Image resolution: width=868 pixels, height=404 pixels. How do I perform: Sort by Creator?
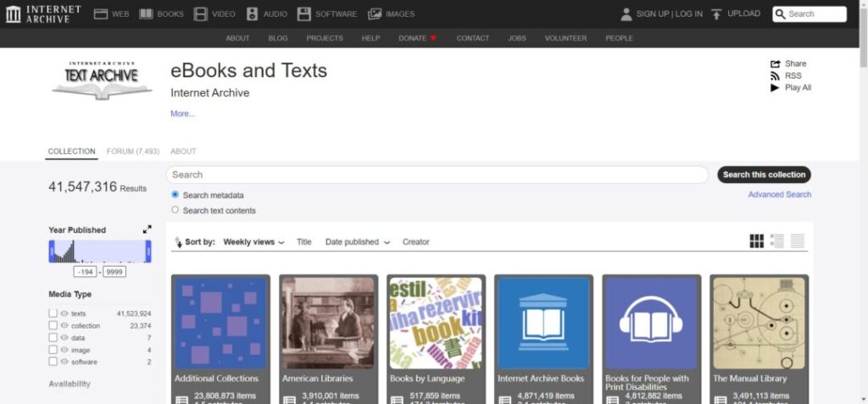[x=415, y=242]
